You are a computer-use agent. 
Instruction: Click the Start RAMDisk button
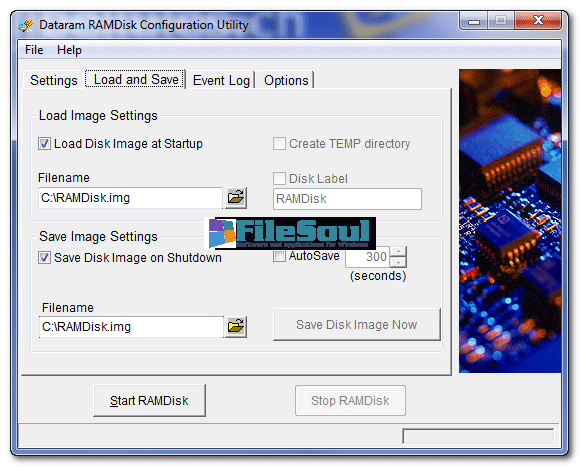[149, 400]
